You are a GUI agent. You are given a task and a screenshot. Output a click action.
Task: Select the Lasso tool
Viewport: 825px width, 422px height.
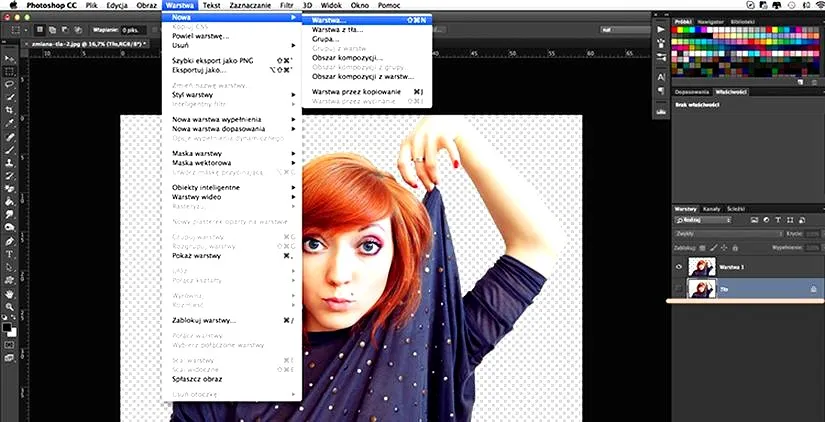[9, 85]
